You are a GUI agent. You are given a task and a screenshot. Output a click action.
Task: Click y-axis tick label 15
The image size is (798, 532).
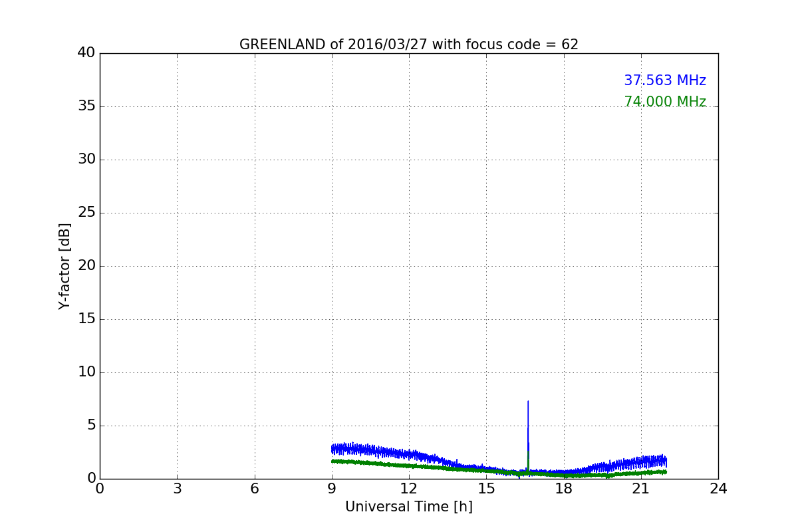pos(86,319)
